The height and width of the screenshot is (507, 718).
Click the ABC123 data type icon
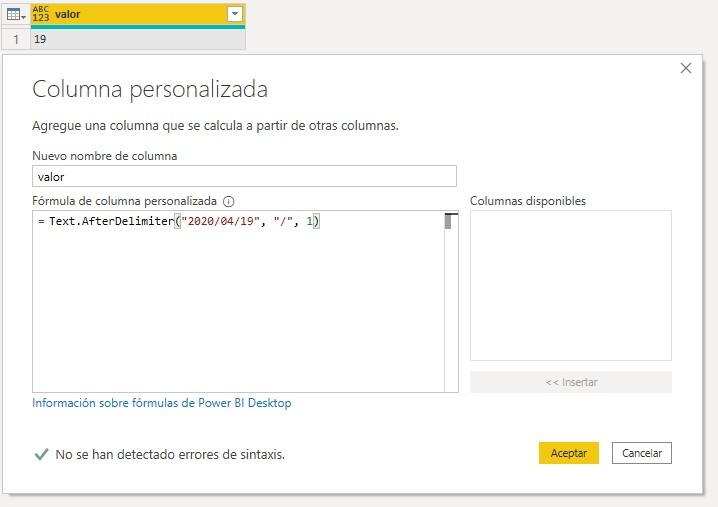[x=42, y=14]
